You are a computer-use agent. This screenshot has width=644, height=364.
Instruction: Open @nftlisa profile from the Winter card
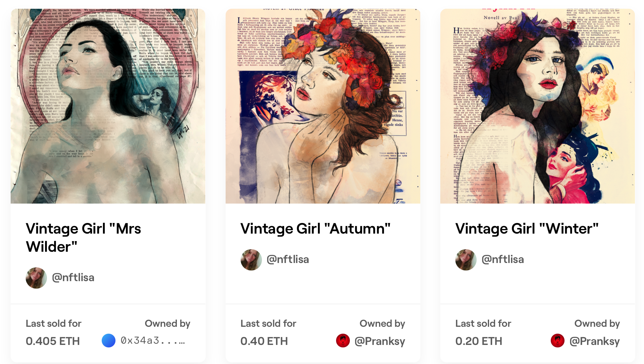point(503,260)
